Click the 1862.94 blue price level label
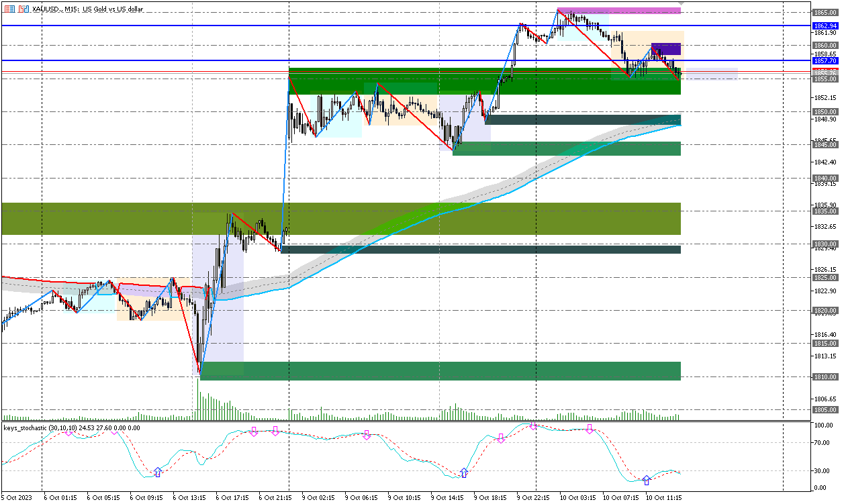844x504 pixels. click(x=825, y=26)
